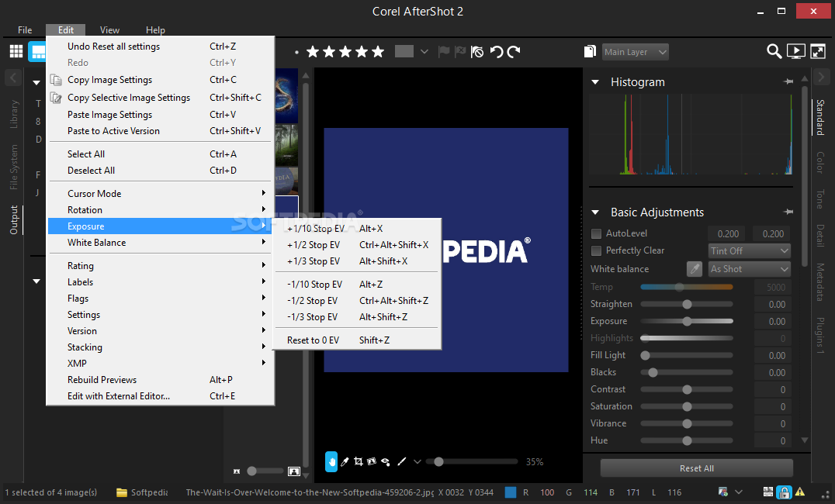Open the Tint Off dropdown

(x=750, y=250)
